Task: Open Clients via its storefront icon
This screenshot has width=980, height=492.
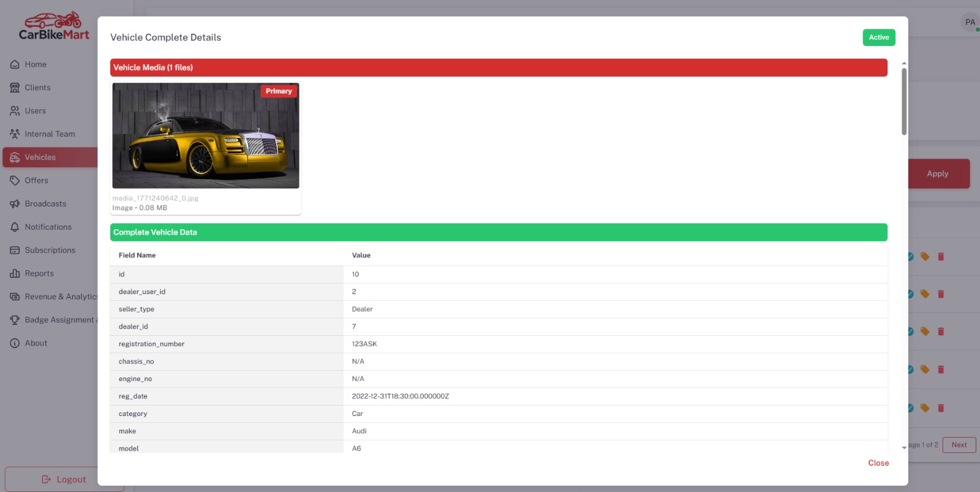Action: pyautogui.click(x=15, y=88)
